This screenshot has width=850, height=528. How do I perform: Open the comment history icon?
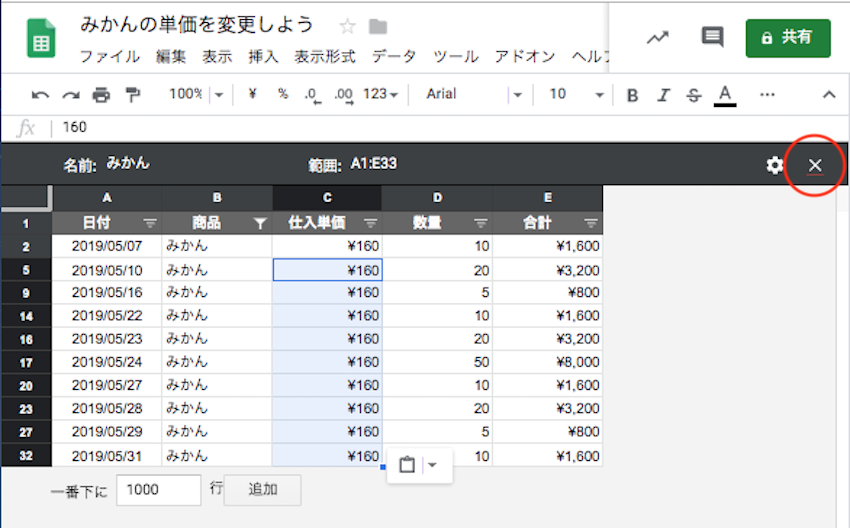712,37
